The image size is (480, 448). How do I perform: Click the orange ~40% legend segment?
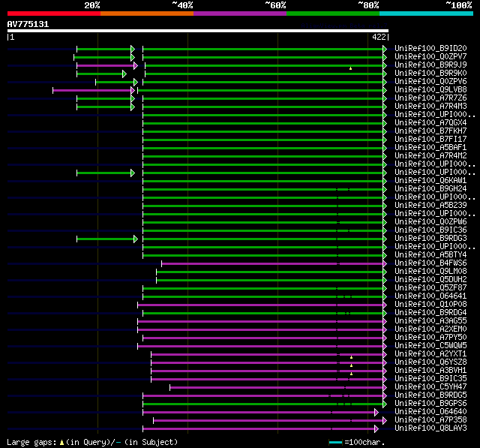[x=147, y=14]
